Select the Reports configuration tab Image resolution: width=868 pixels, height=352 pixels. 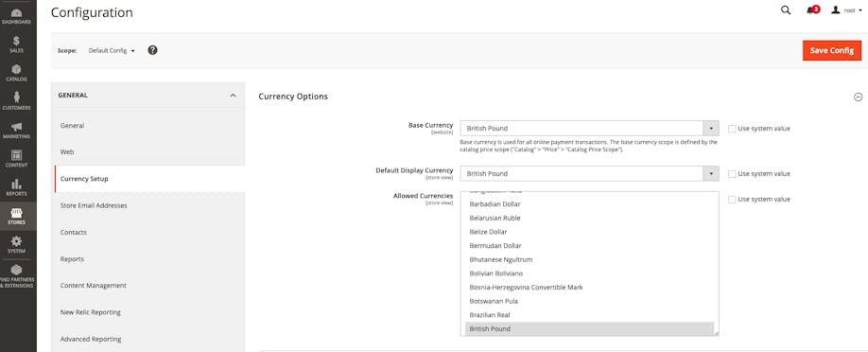[x=149, y=259]
